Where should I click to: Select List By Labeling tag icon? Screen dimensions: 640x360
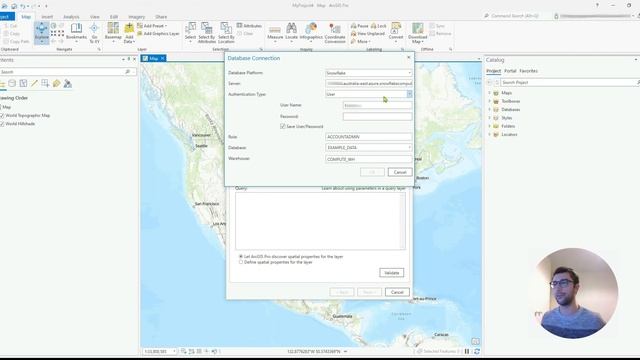56,83
